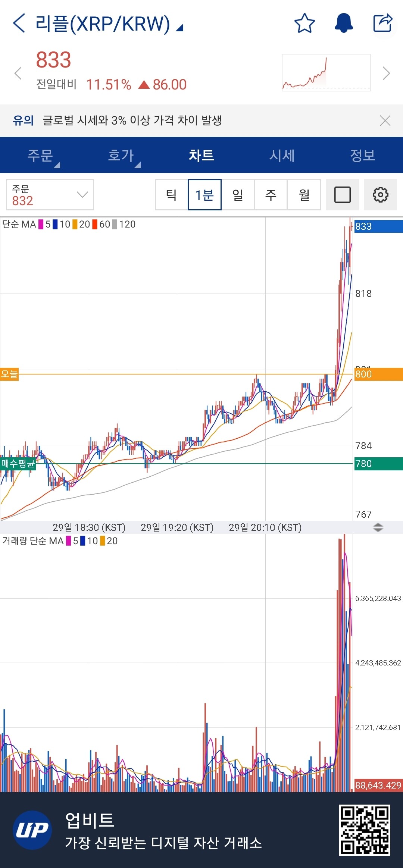Go to next coin with right chevron
This screenshot has width=403, height=868.
[x=386, y=73]
